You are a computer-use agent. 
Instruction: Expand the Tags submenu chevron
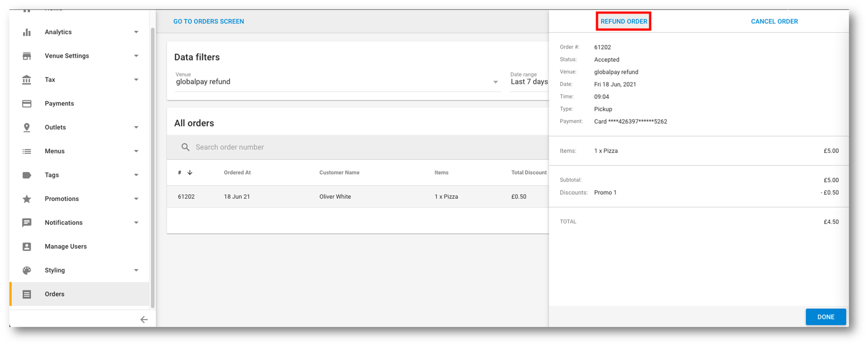tap(136, 175)
